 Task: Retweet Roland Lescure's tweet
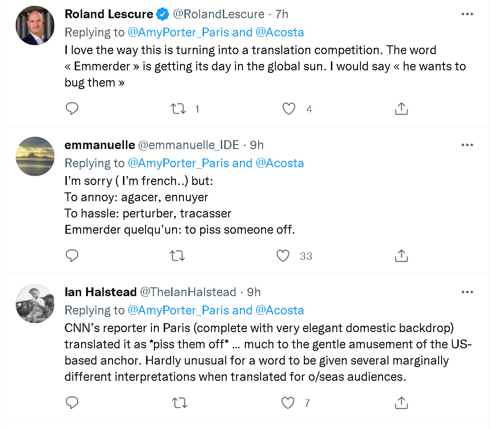tap(178, 109)
